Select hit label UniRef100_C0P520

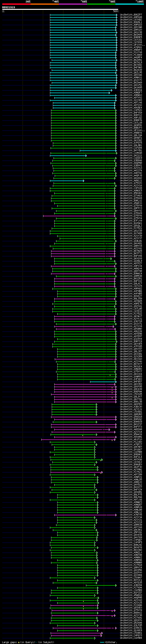pyautogui.click(x=131, y=110)
